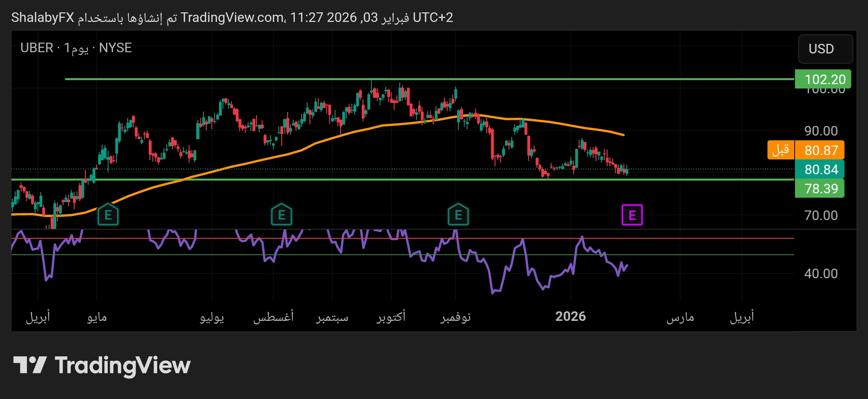Click the 90.00 price scale label

click(821, 131)
